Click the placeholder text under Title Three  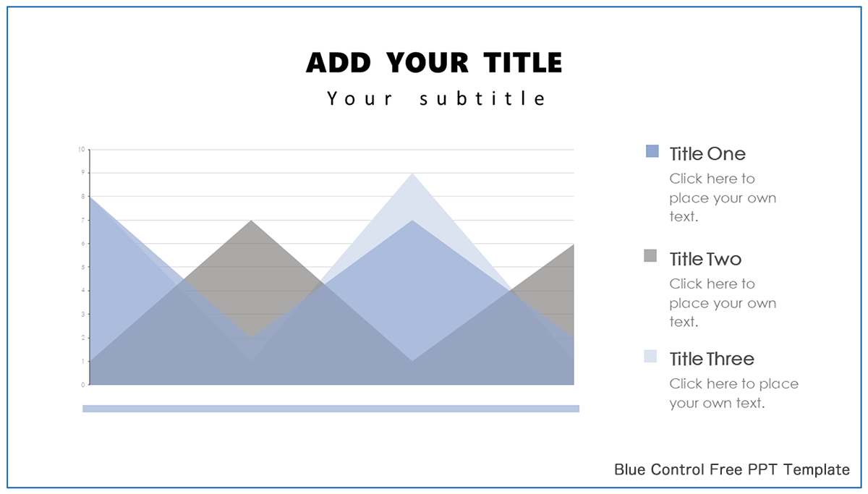click(x=733, y=393)
